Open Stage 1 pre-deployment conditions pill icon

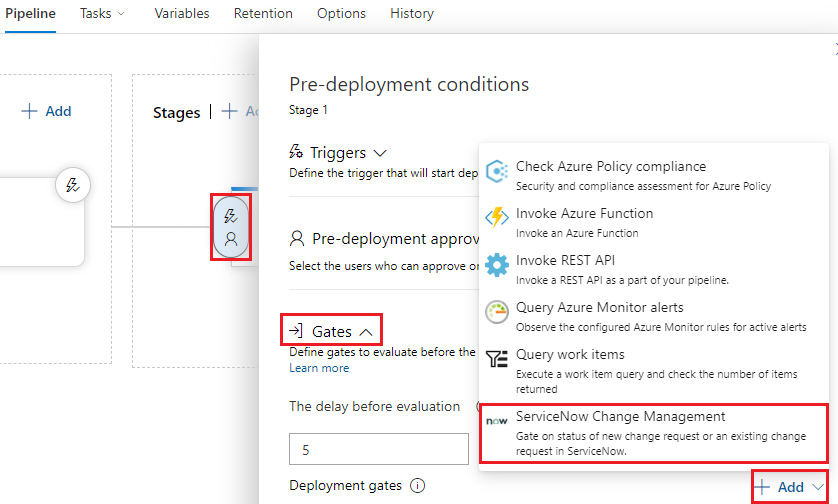pos(231,227)
